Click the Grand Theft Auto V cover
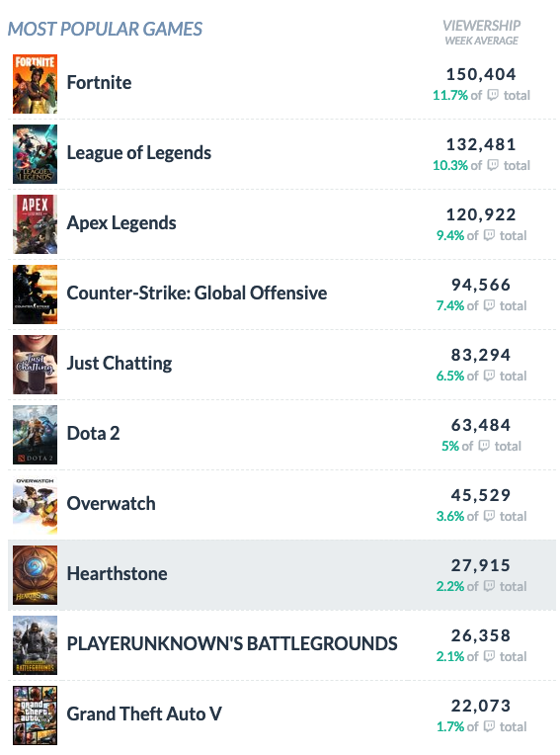Image resolution: width=560 pixels, height=755 pixels. click(35, 715)
